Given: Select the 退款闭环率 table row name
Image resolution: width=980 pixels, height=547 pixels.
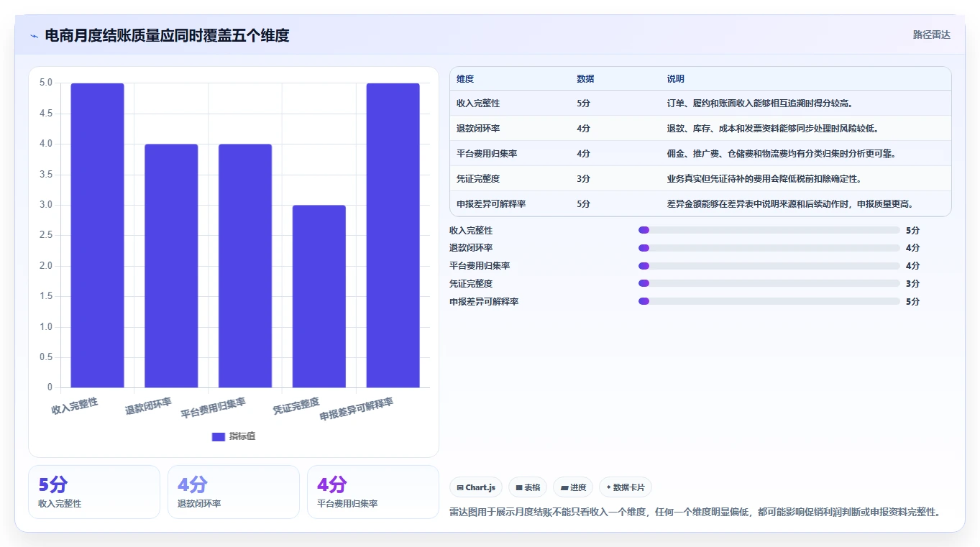Looking at the screenshot, I should click(x=478, y=129).
